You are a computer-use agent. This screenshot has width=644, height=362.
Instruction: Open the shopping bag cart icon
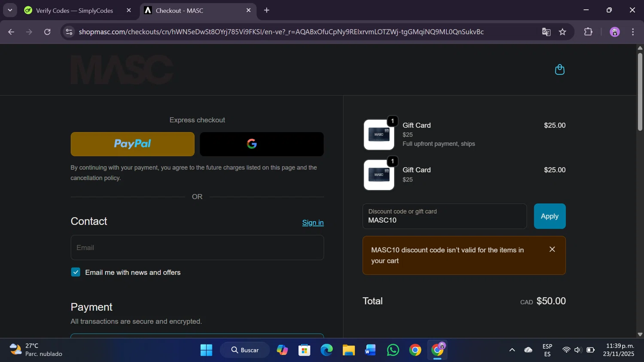pos(559,69)
